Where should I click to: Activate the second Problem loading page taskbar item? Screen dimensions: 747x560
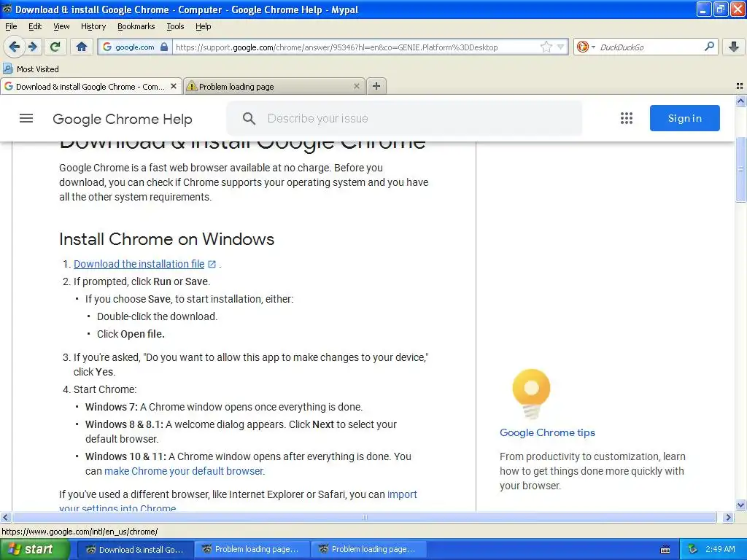[x=368, y=550]
